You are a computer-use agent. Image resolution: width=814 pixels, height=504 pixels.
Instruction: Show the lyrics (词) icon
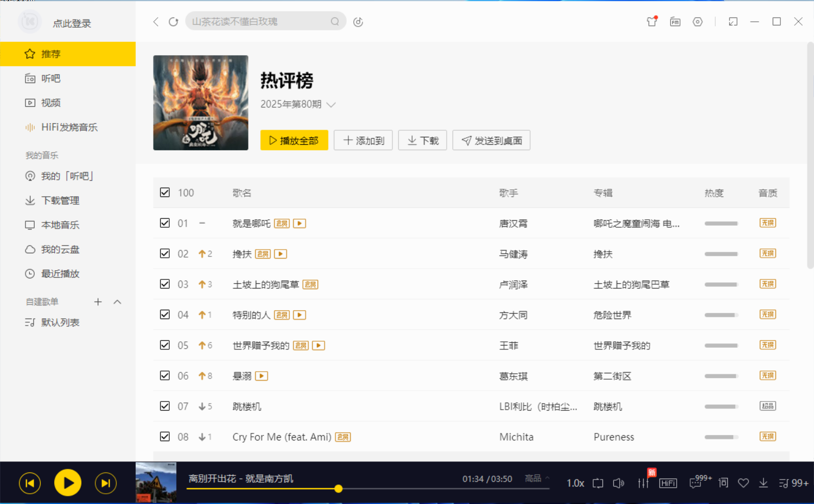723,483
